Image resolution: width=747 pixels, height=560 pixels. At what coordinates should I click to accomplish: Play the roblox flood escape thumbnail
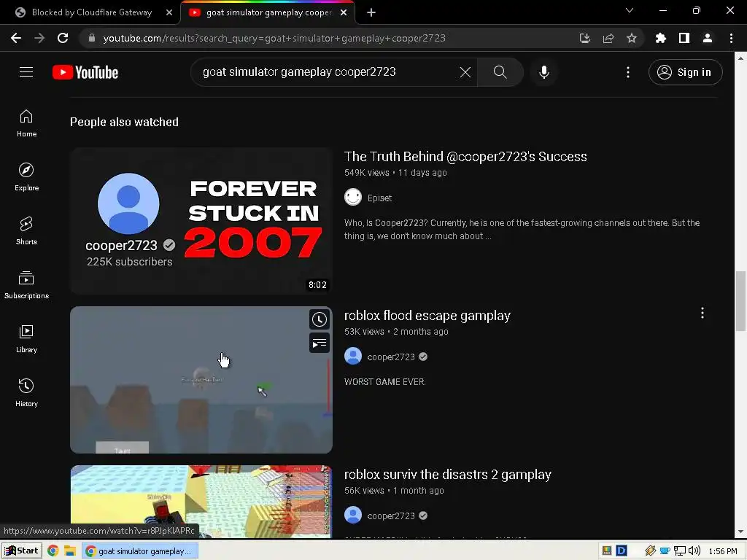tap(201, 380)
